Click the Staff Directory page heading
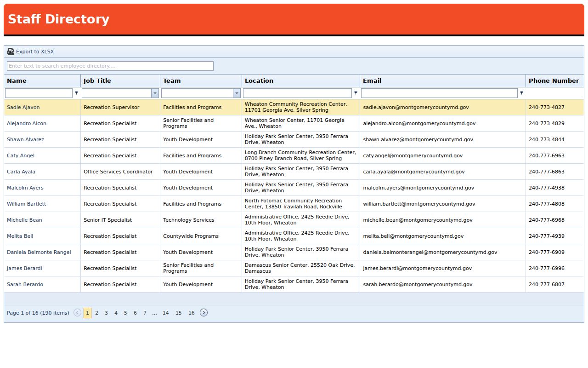The image size is (588, 368). pos(59,19)
